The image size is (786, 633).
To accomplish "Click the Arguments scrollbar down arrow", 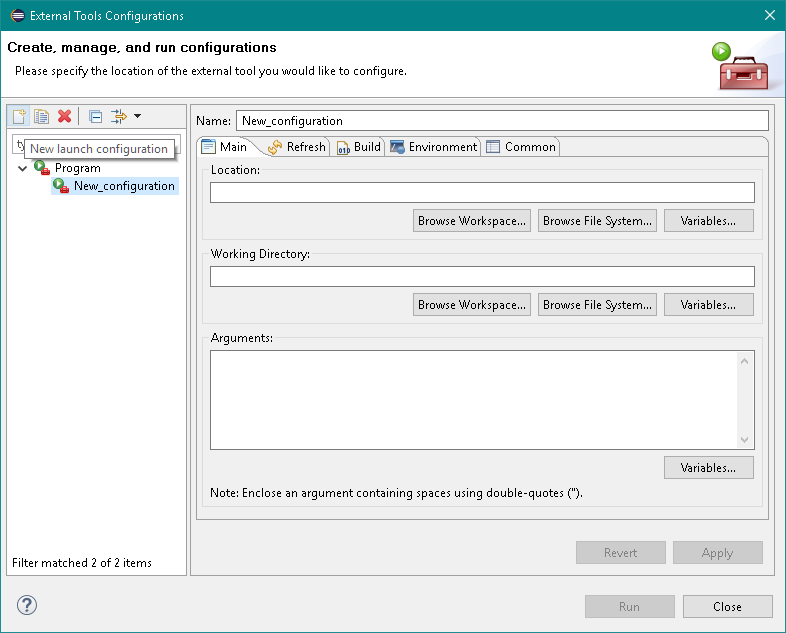I will click(x=744, y=440).
